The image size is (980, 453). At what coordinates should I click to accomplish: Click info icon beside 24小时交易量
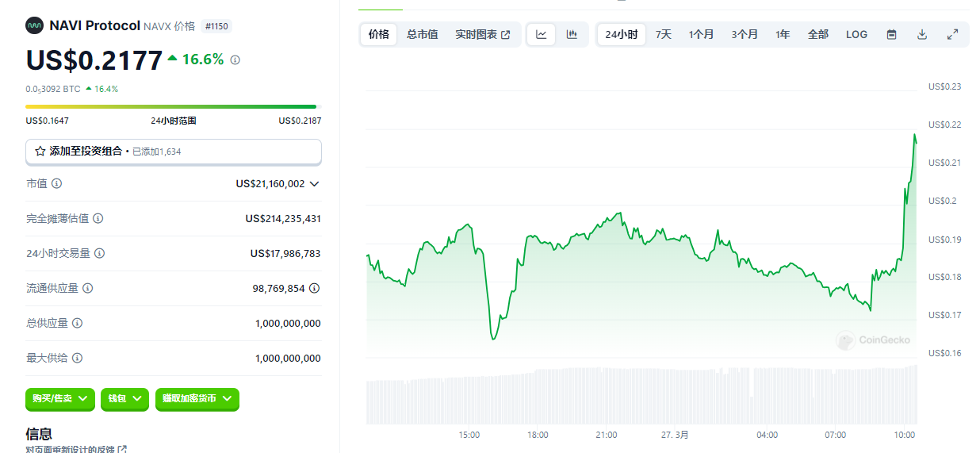[99, 254]
